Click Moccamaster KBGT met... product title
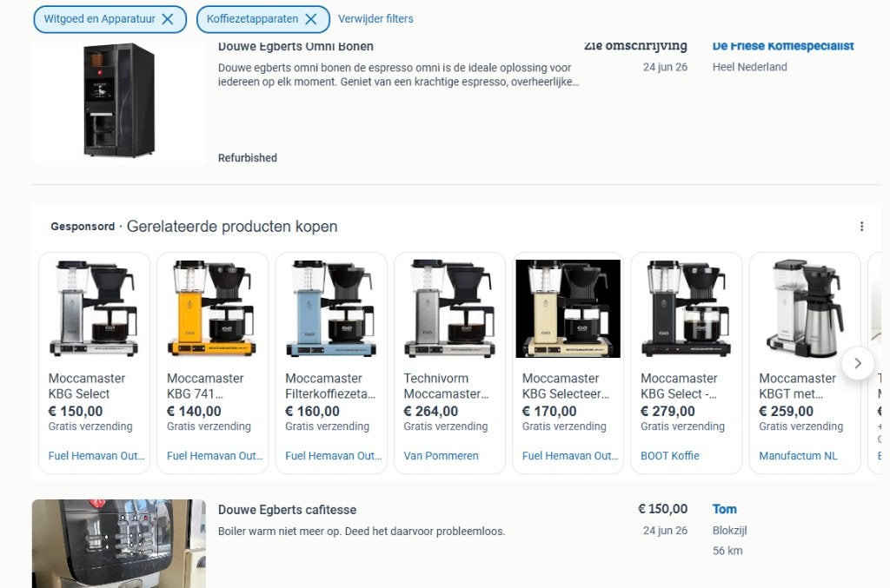This screenshot has width=890, height=588. [x=797, y=386]
